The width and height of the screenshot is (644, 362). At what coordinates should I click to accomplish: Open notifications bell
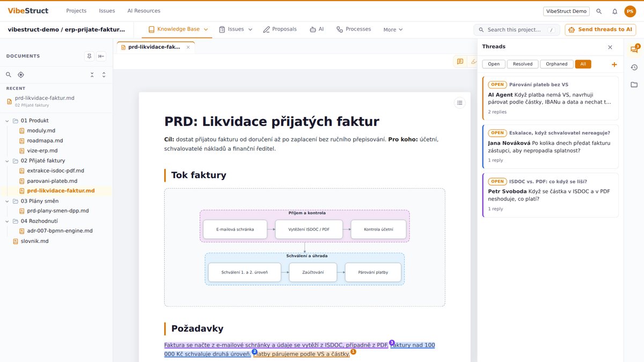[614, 11]
